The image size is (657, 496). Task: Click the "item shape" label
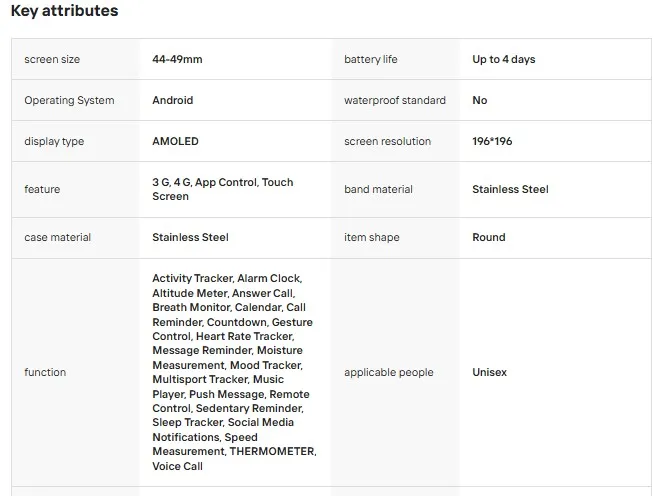(x=371, y=238)
